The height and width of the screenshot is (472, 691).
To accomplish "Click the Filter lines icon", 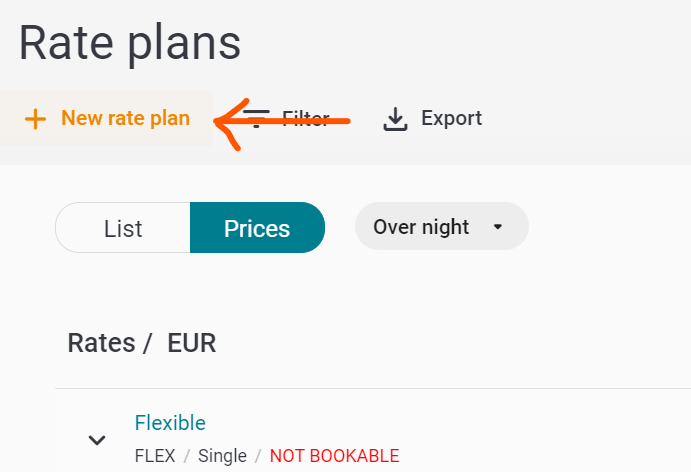I will click(256, 119).
